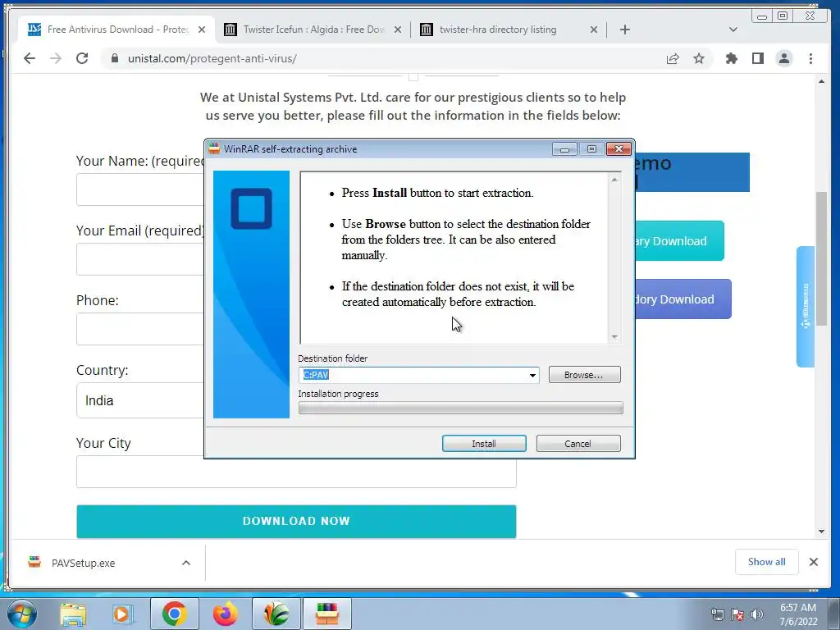Open a new browser tab
840x630 pixels.
coord(624,30)
